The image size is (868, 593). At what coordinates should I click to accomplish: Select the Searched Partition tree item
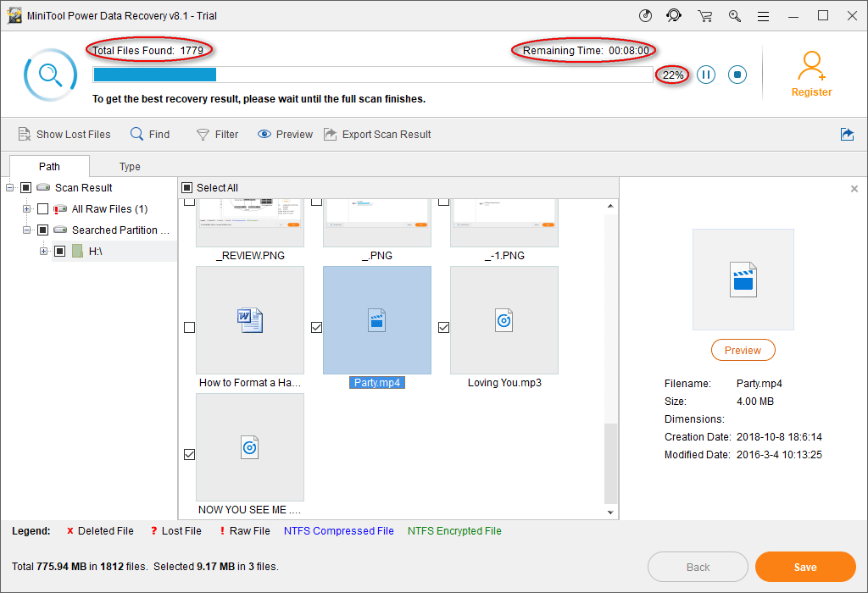(120, 230)
